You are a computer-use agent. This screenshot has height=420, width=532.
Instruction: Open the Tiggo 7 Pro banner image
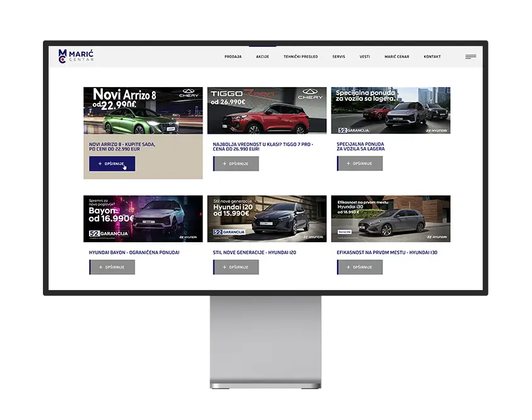tap(267, 110)
